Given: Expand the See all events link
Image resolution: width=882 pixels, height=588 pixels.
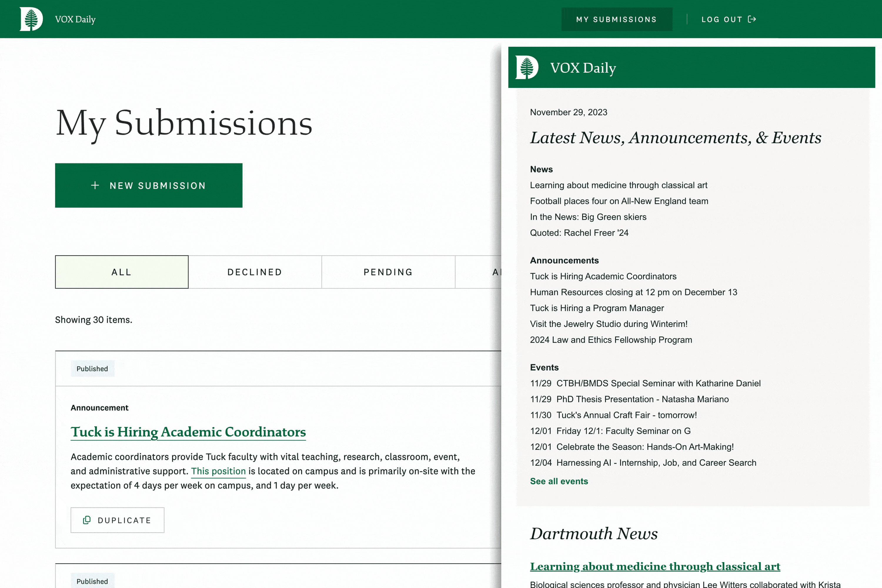Looking at the screenshot, I should 559,481.
